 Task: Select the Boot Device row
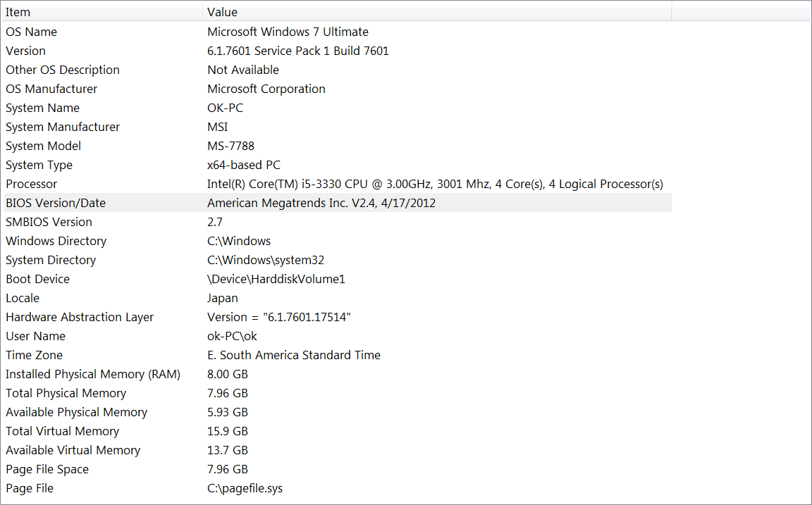tap(338, 279)
